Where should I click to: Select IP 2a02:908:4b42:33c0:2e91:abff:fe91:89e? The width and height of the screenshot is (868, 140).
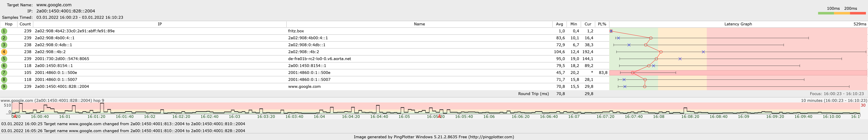coord(74,31)
